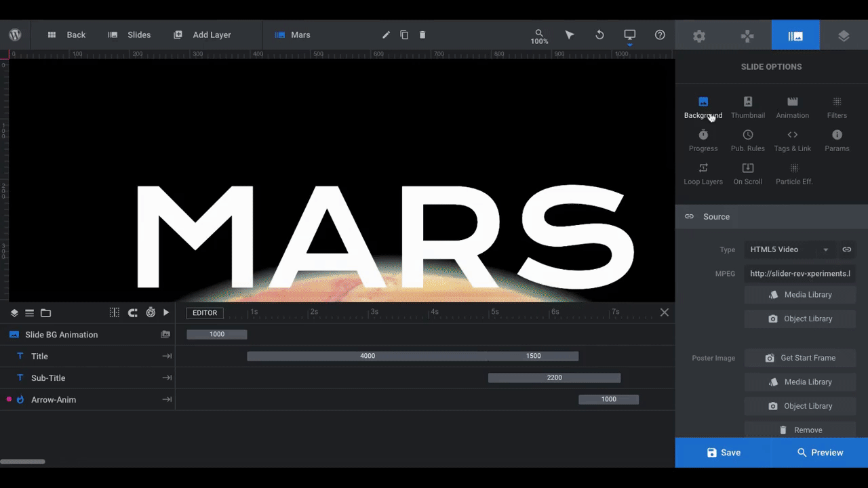Click the MPEG URL input field
The image size is (868, 488).
pos(800,274)
